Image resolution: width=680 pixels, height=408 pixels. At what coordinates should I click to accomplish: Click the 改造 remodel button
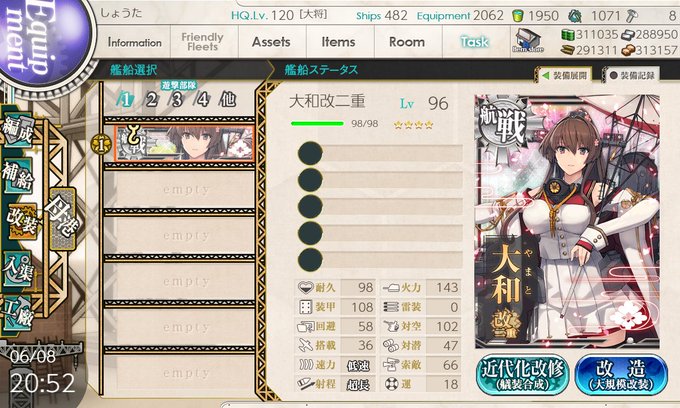pos(621,374)
